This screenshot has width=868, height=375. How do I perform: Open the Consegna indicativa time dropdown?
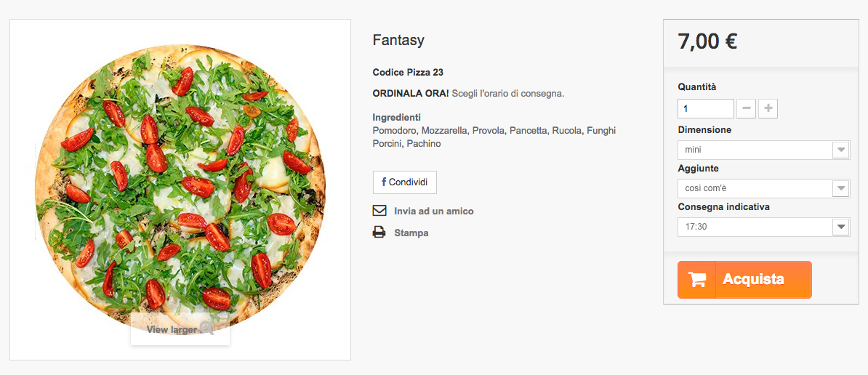click(x=763, y=227)
